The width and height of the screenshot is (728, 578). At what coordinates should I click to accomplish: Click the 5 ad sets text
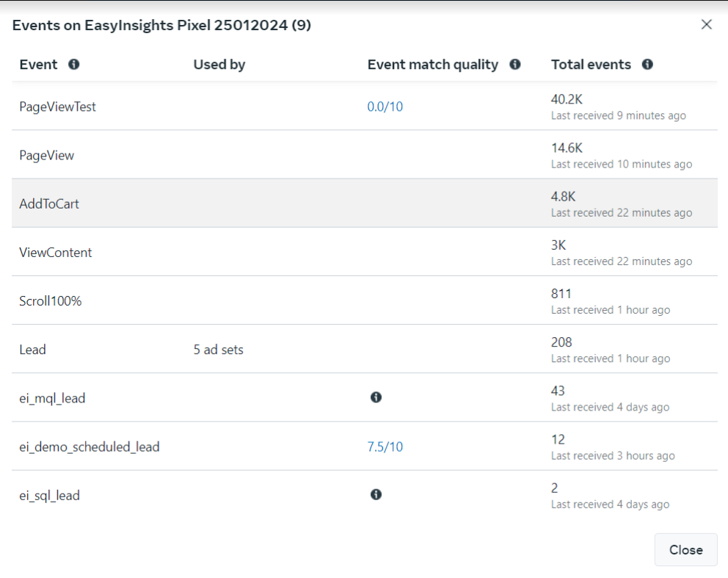click(x=218, y=350)
